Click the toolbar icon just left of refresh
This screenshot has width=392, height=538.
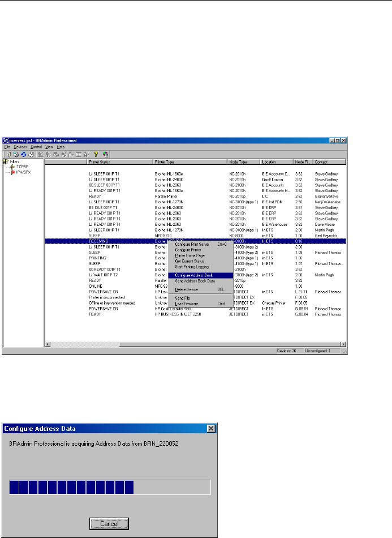pos(16,155)
